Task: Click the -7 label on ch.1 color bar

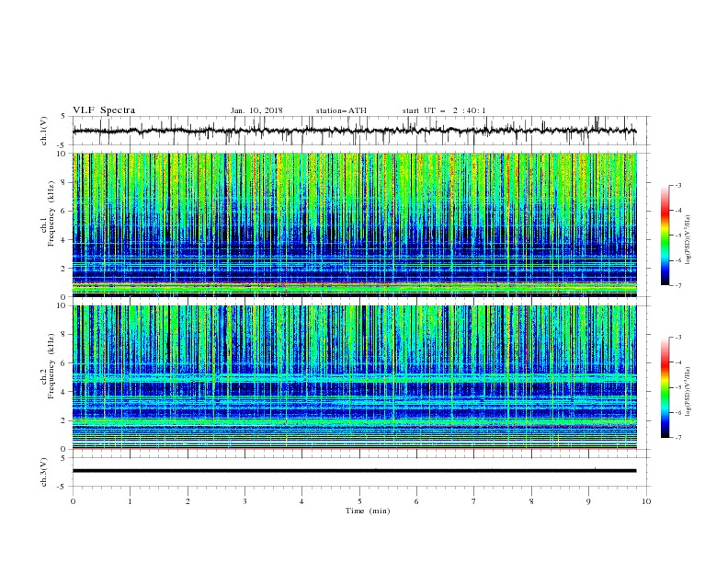Action: [677, 285]
